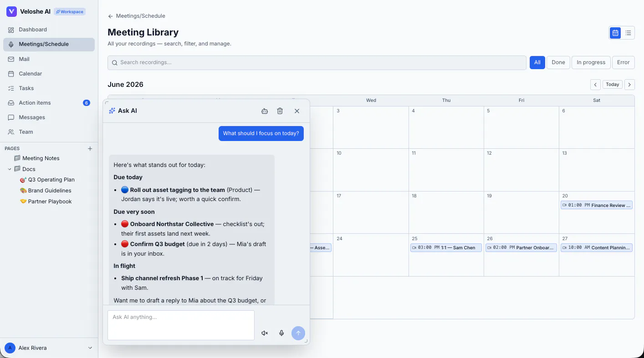Click the Veloshe AI logo icon

(x=11, y=12)
